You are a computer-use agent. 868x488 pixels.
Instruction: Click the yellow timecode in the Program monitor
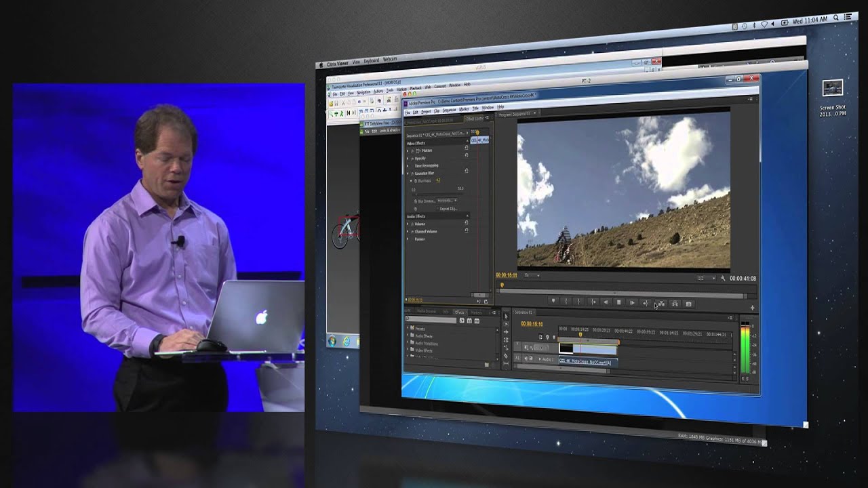(506, 275)
